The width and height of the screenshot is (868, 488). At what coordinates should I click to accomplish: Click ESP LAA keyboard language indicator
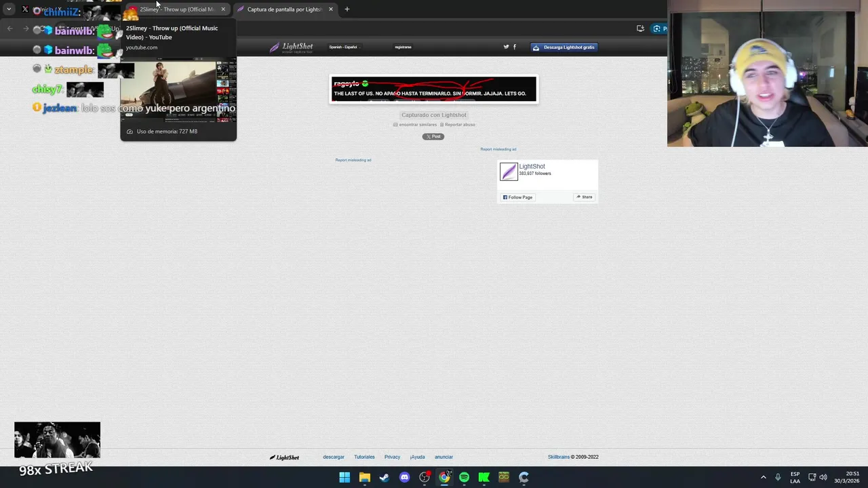click(795, 477)
